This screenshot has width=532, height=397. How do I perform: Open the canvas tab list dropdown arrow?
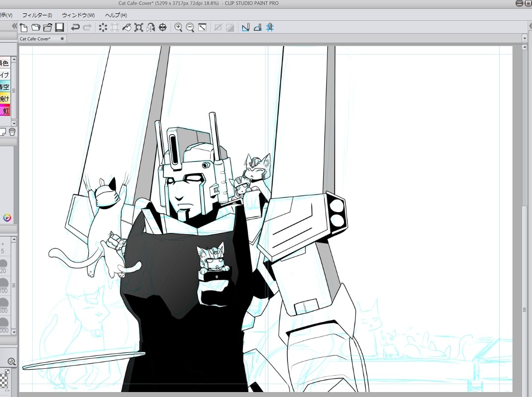pos(525,39)
